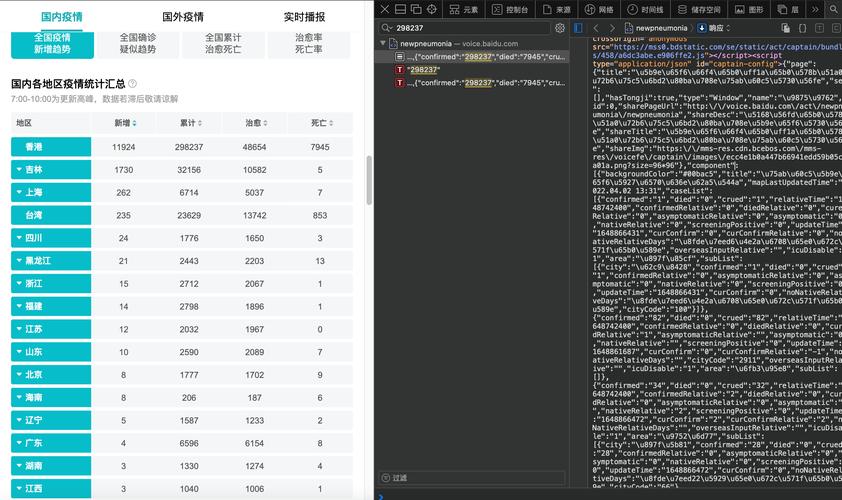Click the 32156 cell in 吉林 row
The width and height of the screenshot is (842, 500).
tap(189, 170)
